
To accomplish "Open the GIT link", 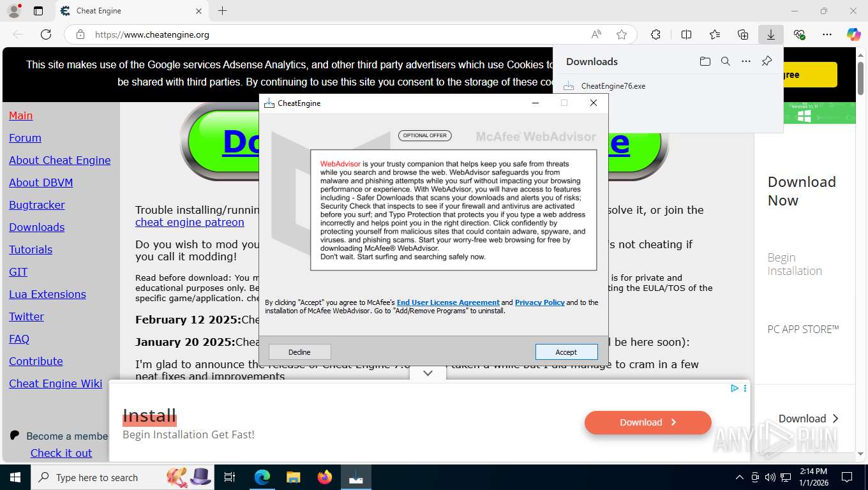I will tap(18, 272).
